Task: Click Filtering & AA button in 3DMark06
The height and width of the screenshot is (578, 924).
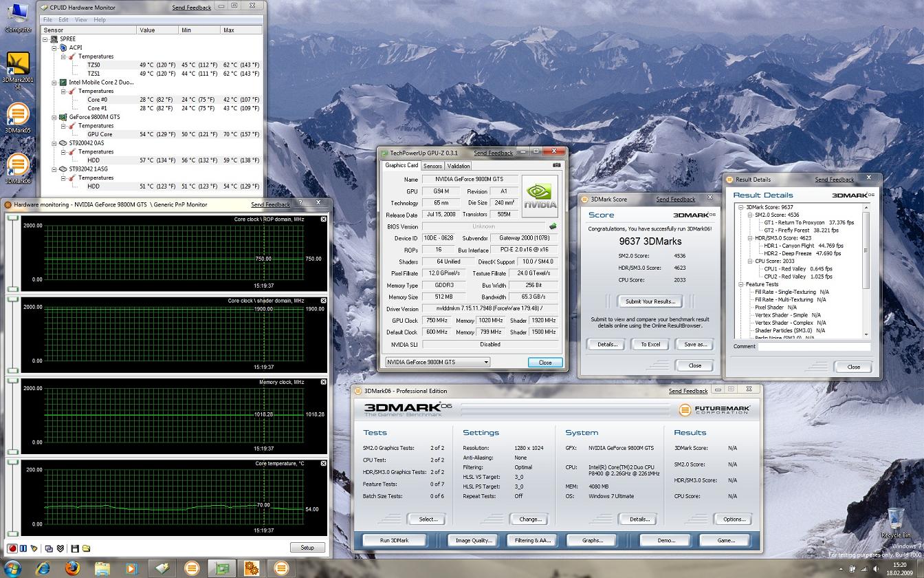Action: (533, 540)
